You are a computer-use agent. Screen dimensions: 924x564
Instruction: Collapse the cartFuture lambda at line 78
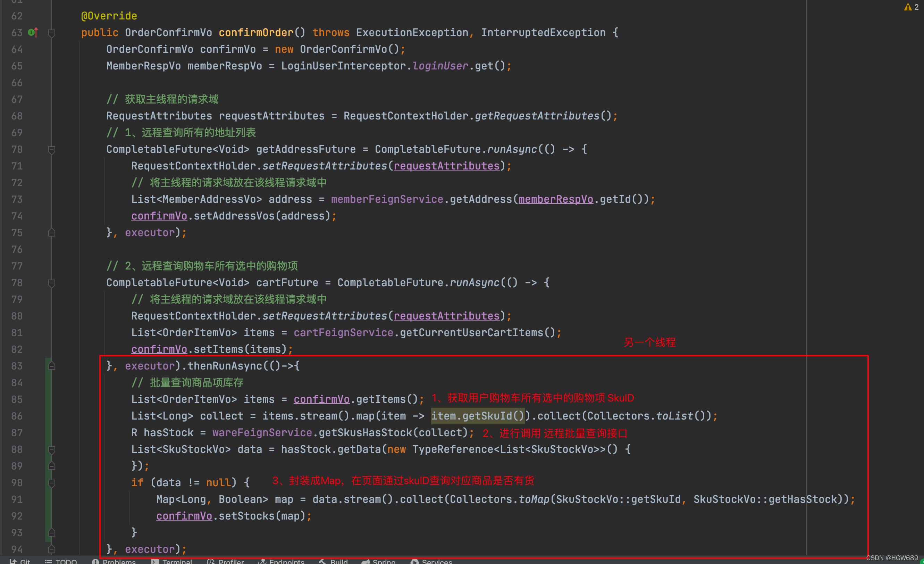pos(52,283)
